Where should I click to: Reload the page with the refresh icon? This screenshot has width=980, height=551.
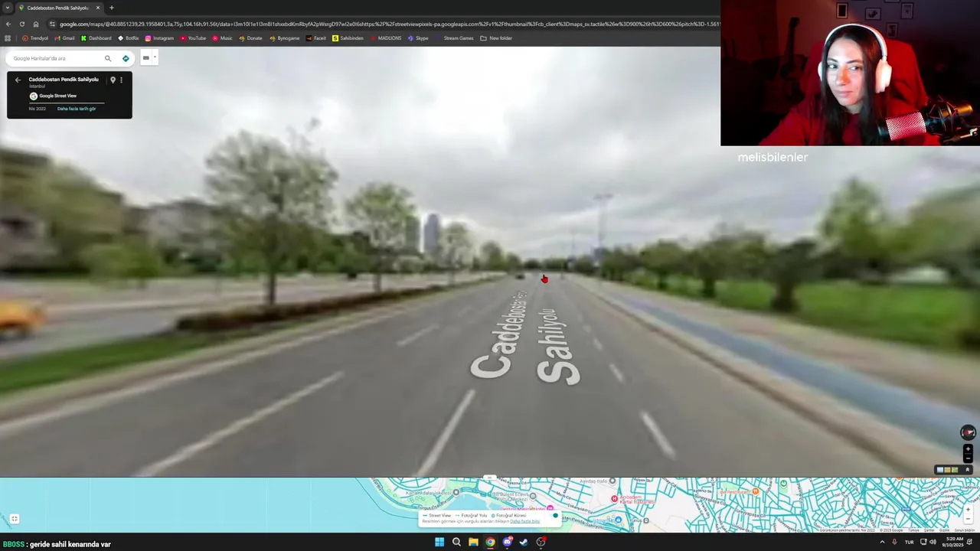(x=21, y=24)
